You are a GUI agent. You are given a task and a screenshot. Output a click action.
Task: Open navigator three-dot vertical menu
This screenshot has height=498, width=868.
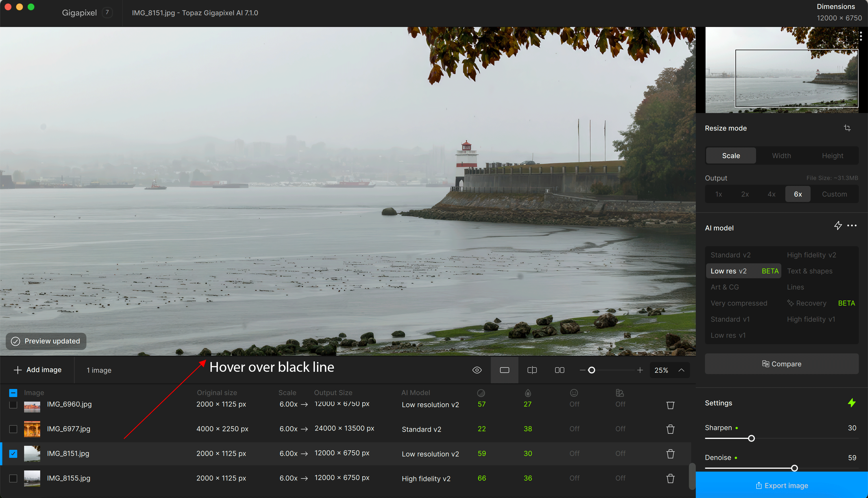[x=861, y=36]
